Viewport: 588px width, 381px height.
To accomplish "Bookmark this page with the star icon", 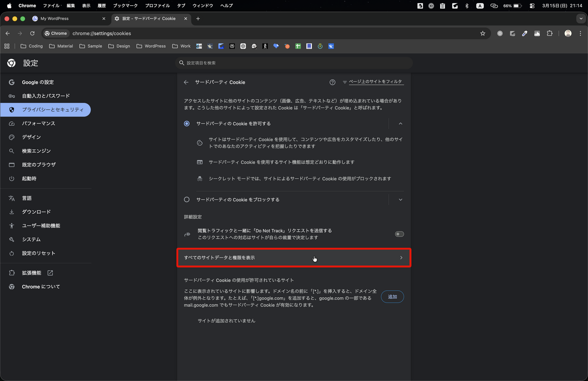I will [483, 33].
